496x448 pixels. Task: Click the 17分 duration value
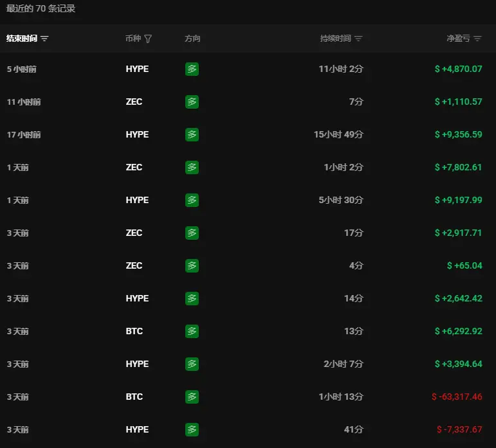pos(354,233)
